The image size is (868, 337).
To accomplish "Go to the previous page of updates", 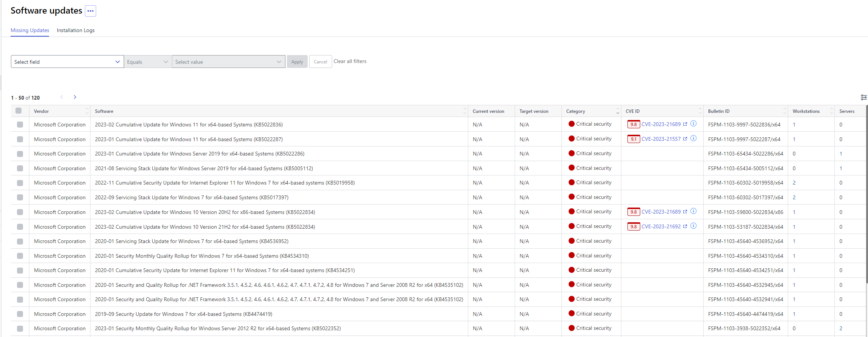I will point(62,97).
